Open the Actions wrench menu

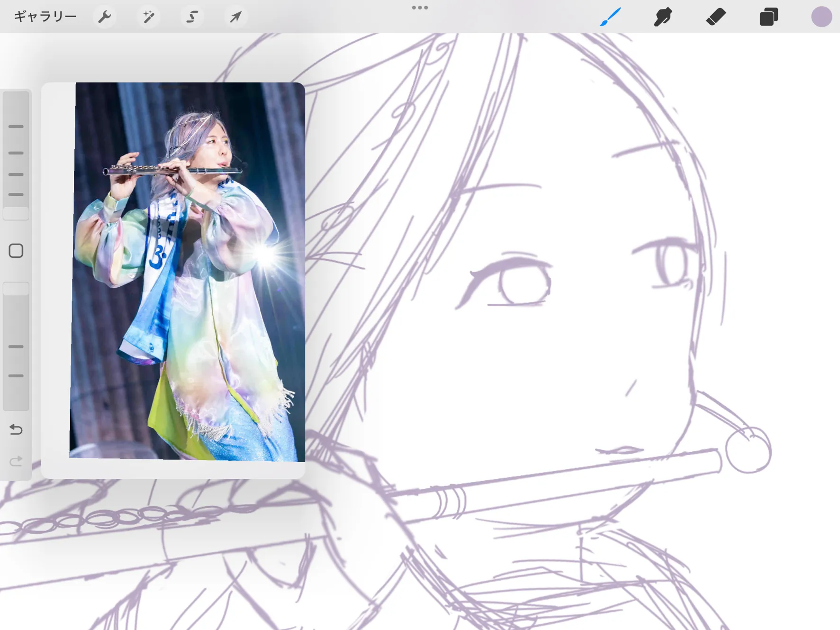(x=104, y=17)
